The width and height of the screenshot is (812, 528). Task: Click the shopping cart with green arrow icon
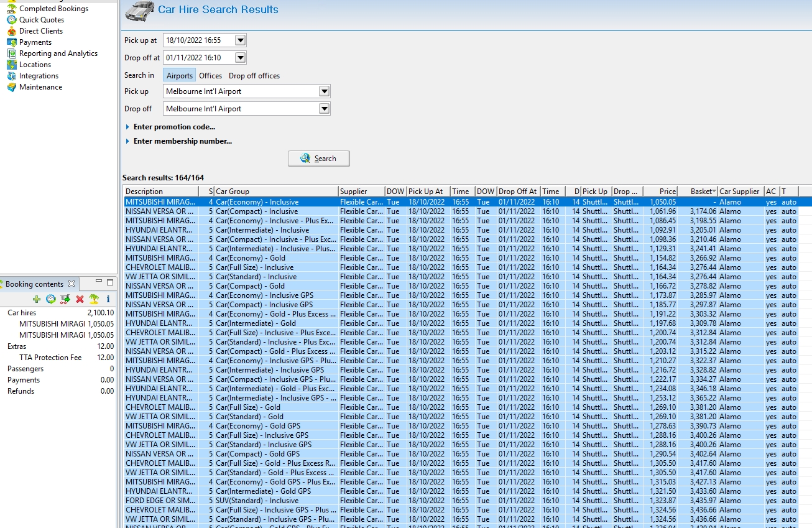pyautogui.click(x=65, y=299)
